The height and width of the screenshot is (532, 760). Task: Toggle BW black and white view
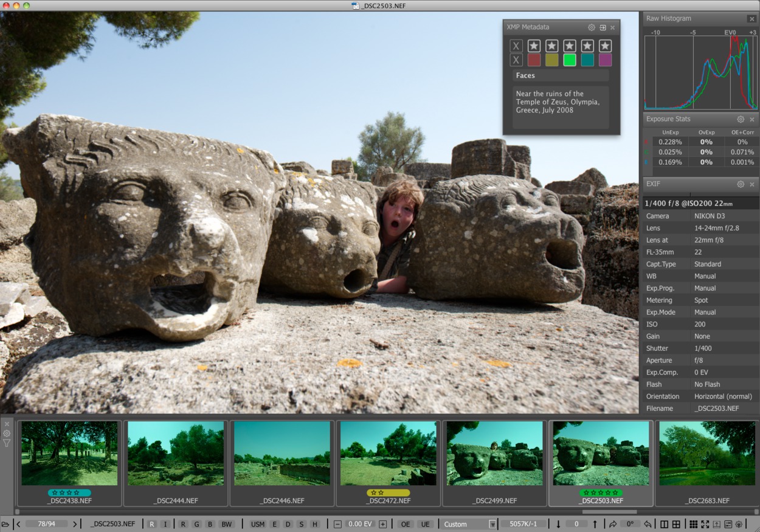(226, 524)
